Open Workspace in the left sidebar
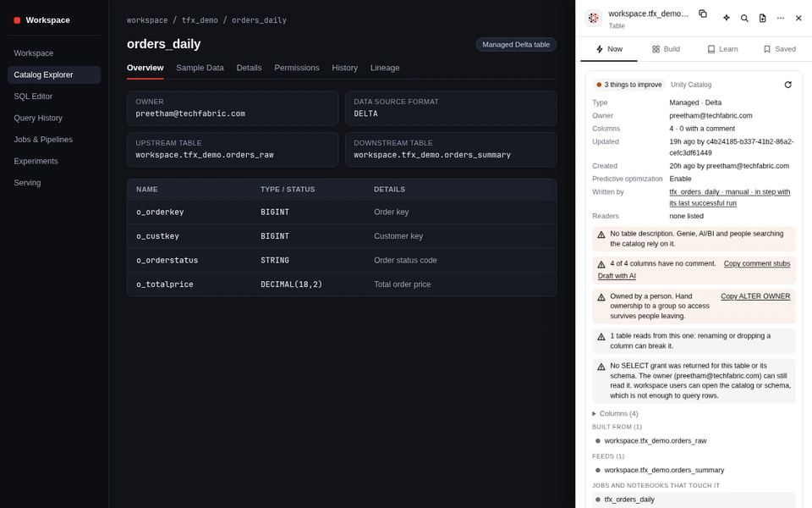812x508 pixels. tap(54, 53)
